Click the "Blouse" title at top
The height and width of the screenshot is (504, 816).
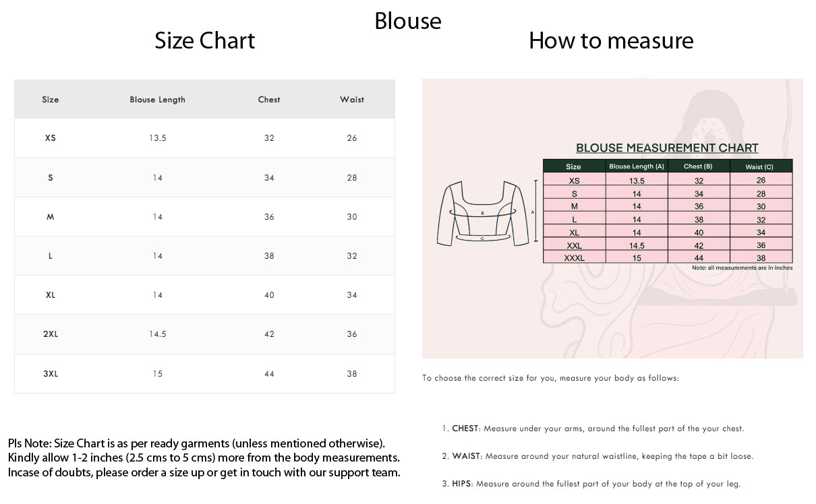[408, 21]
